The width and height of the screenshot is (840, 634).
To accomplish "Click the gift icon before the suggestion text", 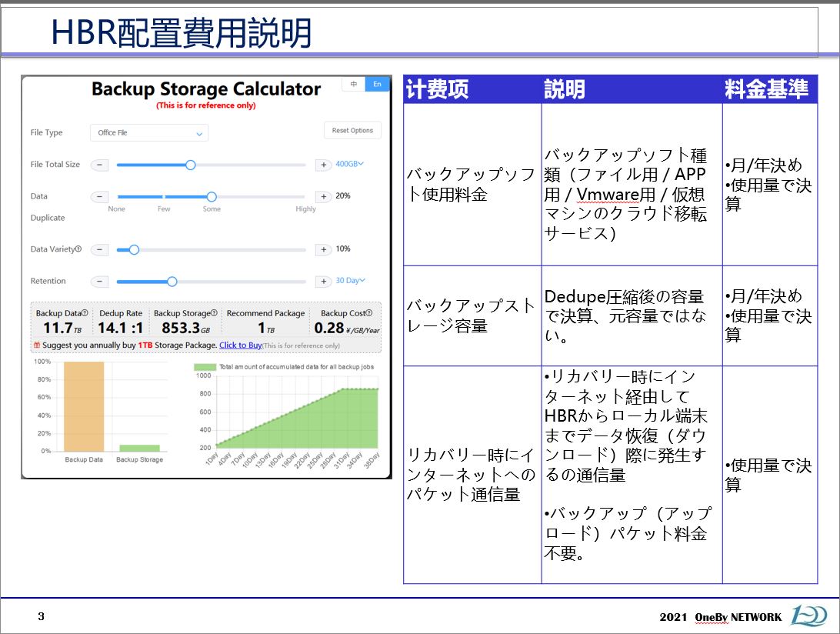I will [x=37, y=345].
